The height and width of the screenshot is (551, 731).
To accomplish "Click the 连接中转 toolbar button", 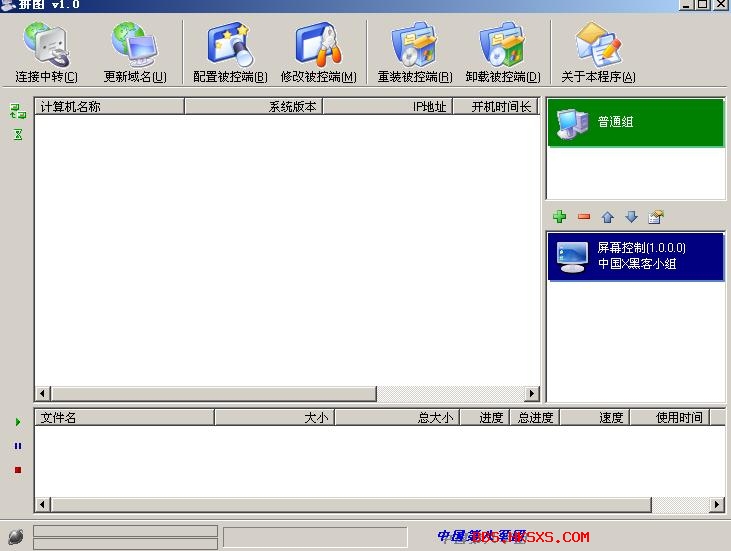I will [46, 53].
